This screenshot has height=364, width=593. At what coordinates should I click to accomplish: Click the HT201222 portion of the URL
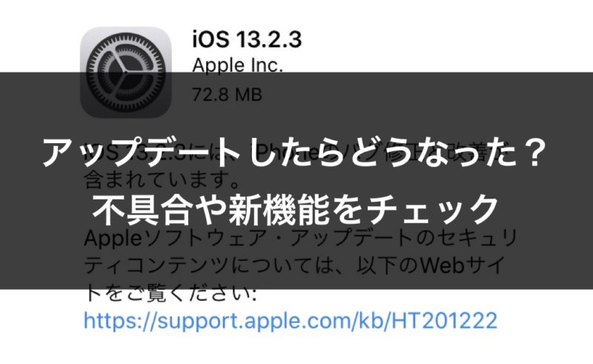(x=444, y=320)
